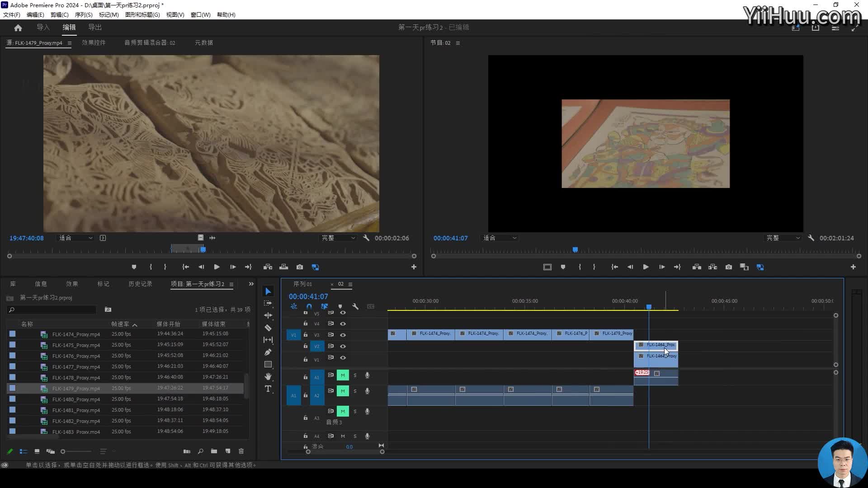Click the New Item icon in project panel

coord(228,451)
